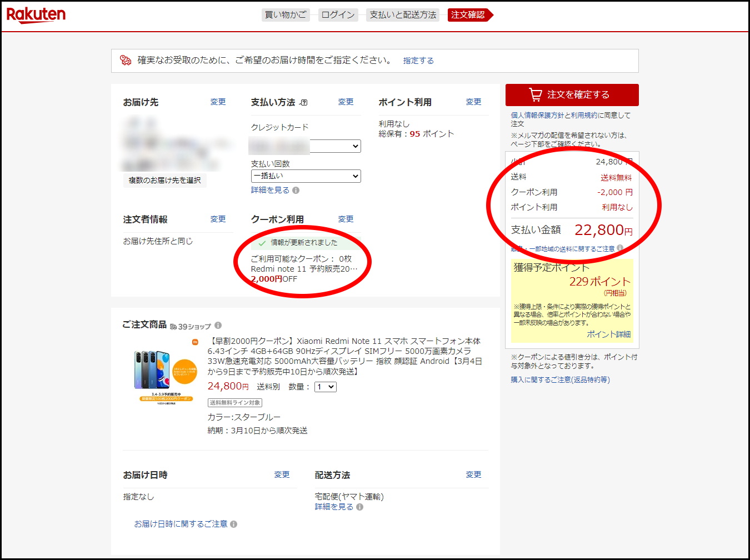Click the delivery truck notice icon
This screenshot has height=560, width=750.
[126, 60]
